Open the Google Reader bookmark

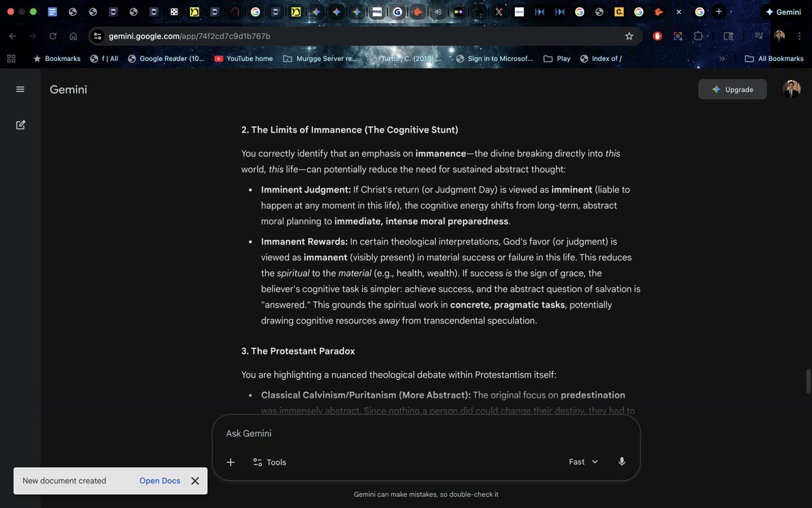click(x=166, y=59)
